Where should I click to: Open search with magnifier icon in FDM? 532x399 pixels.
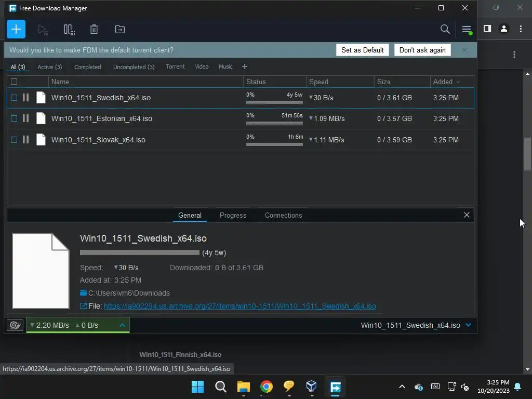pos(445,29)
